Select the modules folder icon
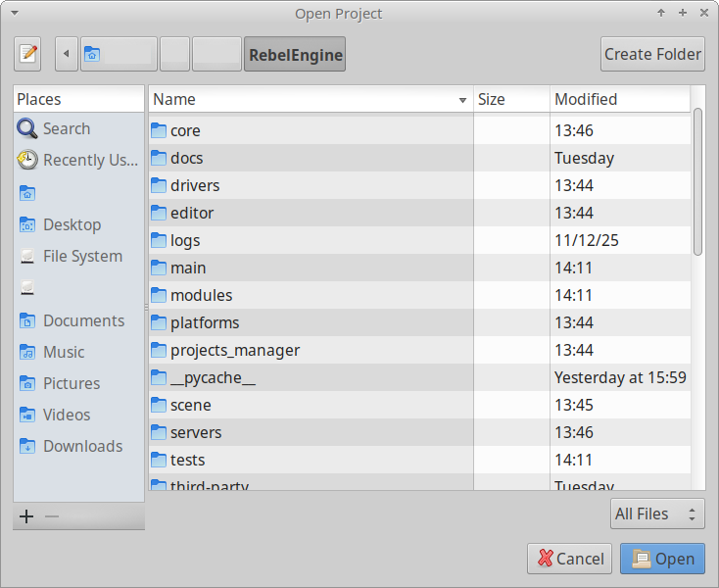719x588 pixels. (159, 295)
